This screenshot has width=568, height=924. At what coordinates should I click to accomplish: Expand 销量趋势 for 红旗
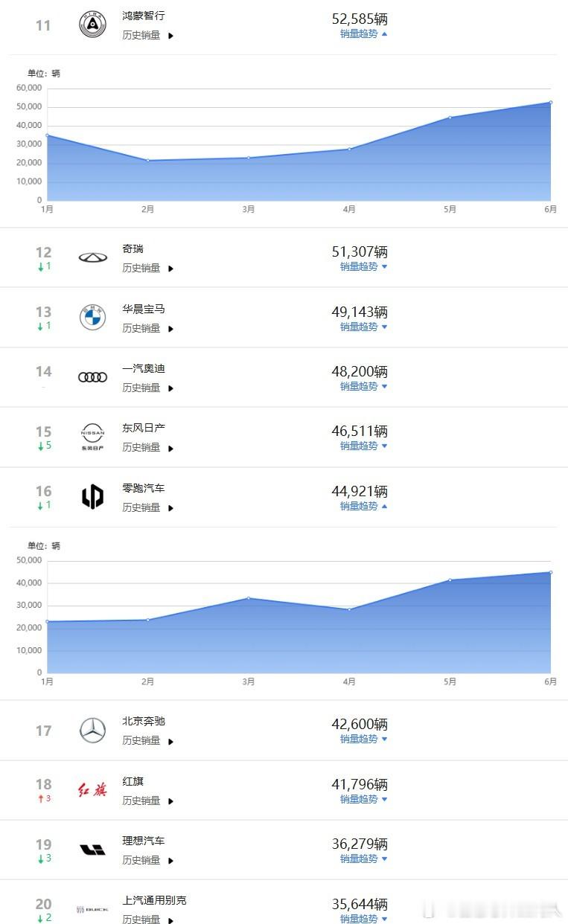point(364,799)
